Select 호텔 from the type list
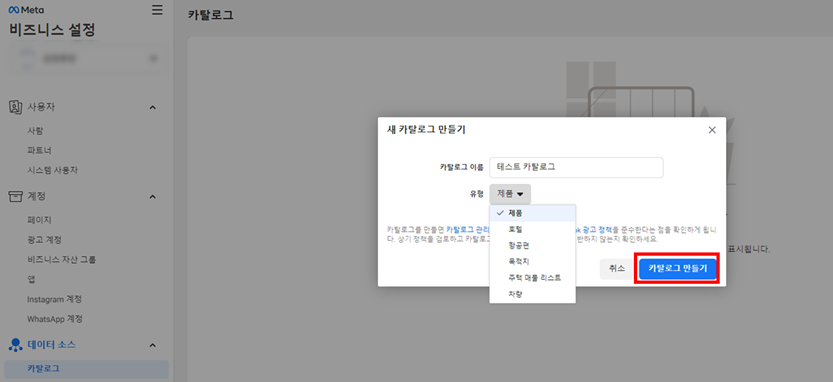 click(532, 230)
